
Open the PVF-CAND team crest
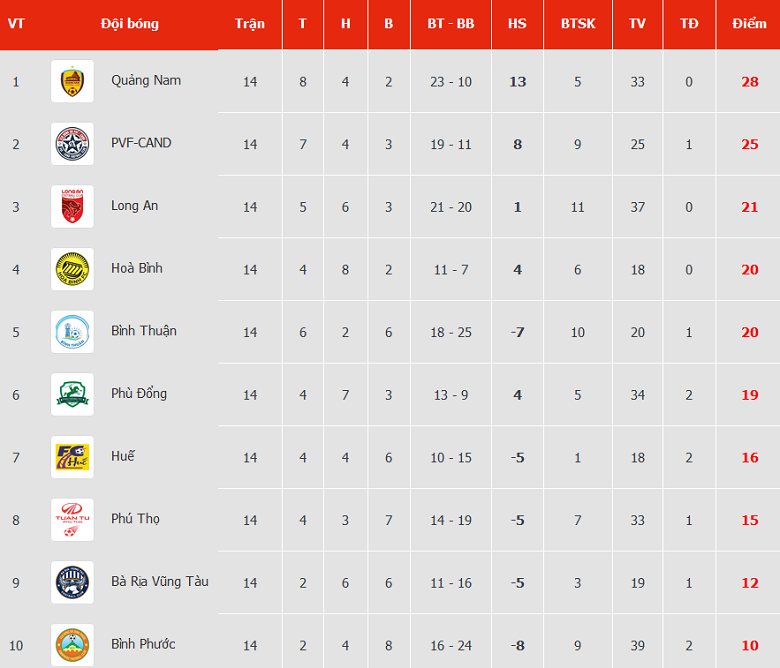tap(72, 144)
